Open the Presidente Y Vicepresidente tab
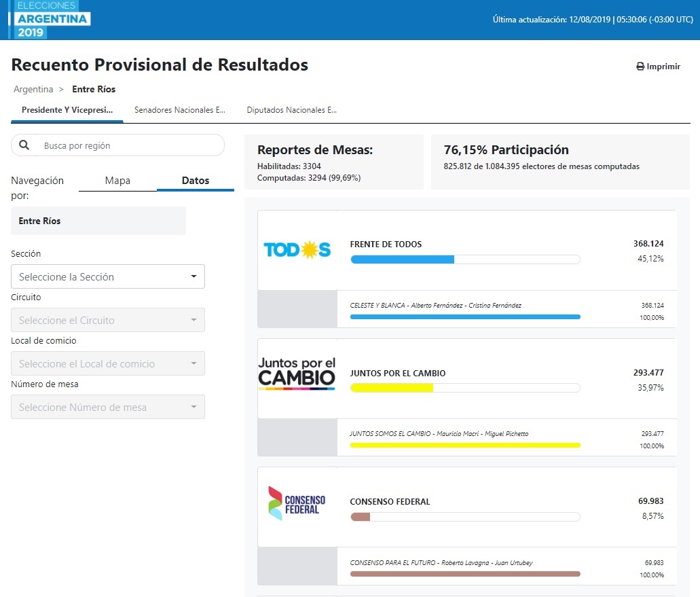 click(x=67, y=110)
